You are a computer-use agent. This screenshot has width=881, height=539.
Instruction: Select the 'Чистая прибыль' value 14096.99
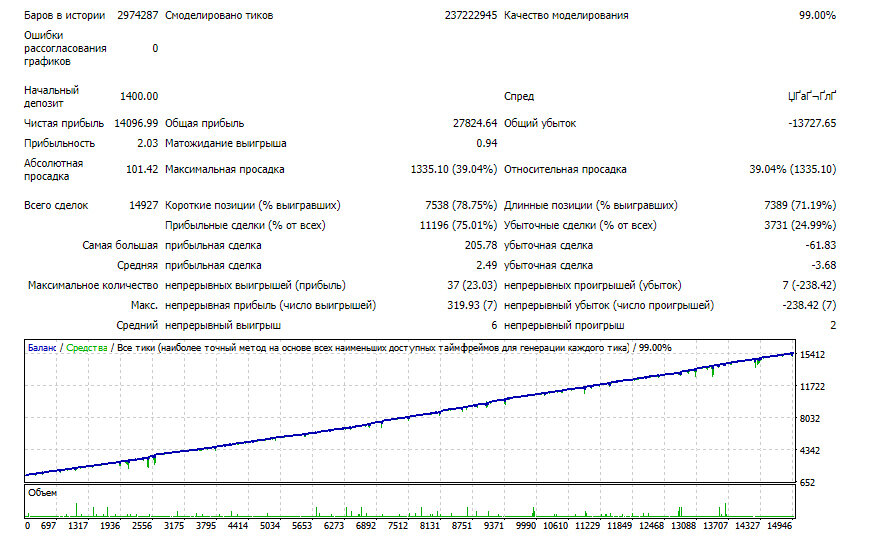(x=136, y=123)
